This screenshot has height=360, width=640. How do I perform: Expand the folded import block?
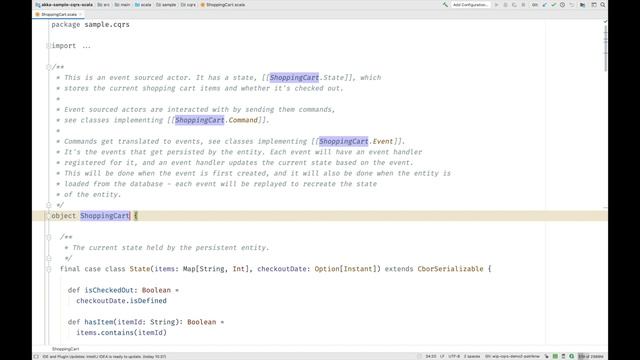49,46
